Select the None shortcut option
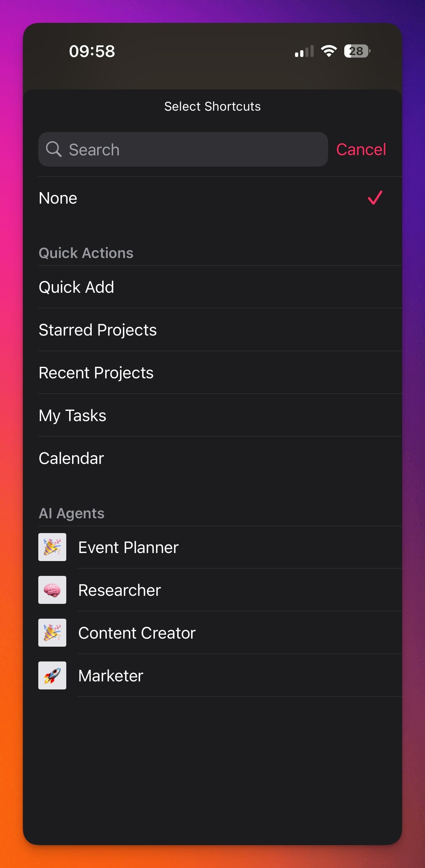Image resolution: width=425 pixels, height=868 pixels. (x=58, y=198)
